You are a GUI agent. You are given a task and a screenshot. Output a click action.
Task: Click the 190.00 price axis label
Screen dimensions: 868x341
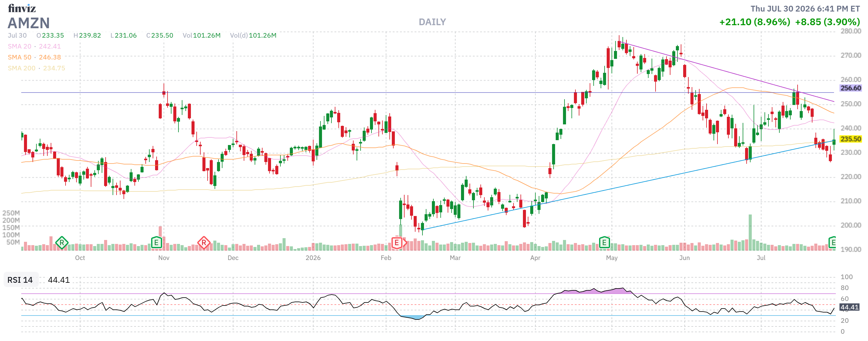pos(850,250)
